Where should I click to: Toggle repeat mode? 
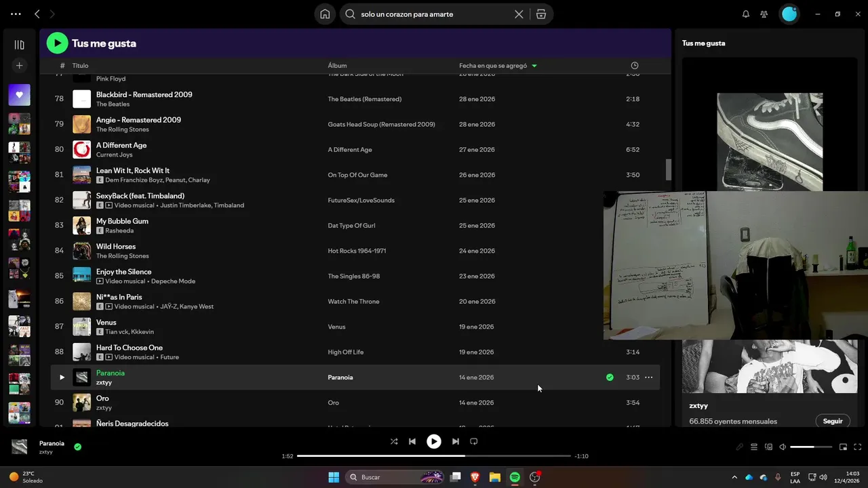(x=474, y=441)
